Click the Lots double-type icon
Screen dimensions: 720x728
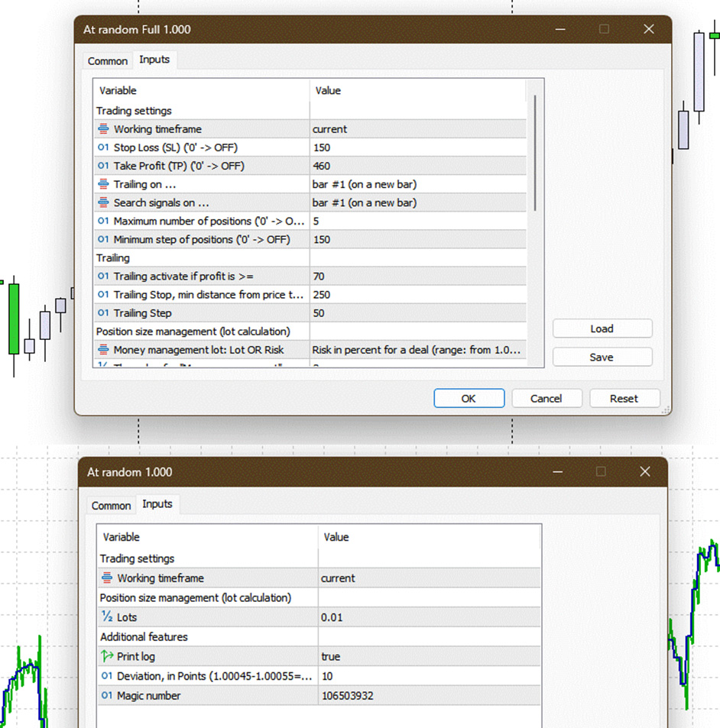[x=107, y=616]
